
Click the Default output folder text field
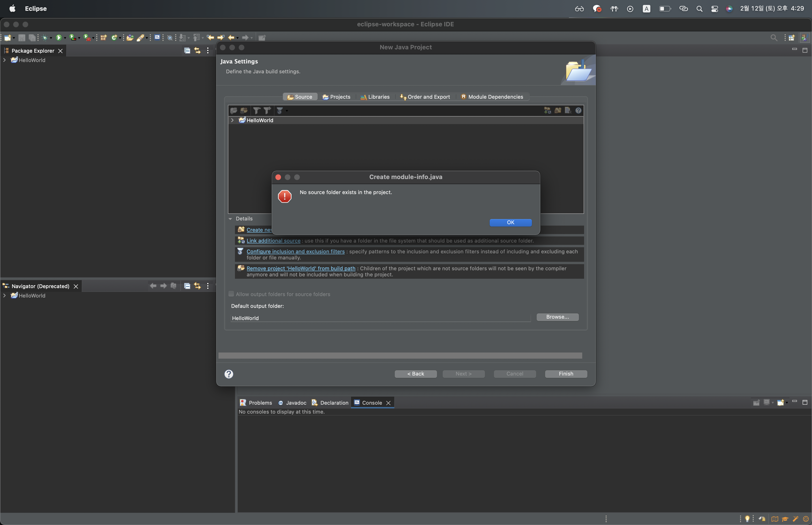[x=381, y=318]
